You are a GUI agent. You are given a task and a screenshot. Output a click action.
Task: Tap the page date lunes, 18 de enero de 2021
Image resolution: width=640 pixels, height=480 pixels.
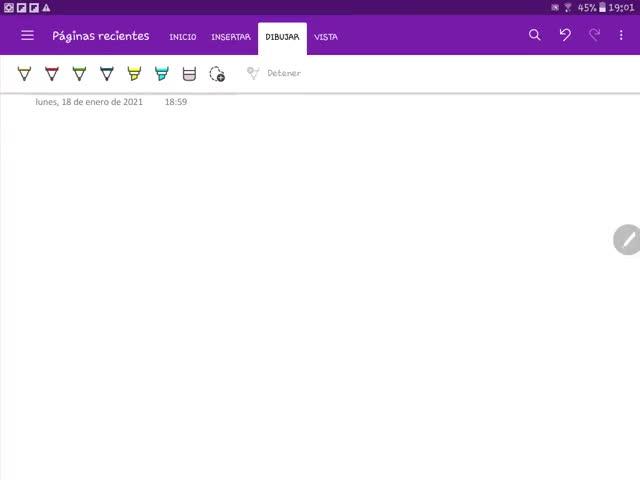pyautogui.click(x=89, y=102)
